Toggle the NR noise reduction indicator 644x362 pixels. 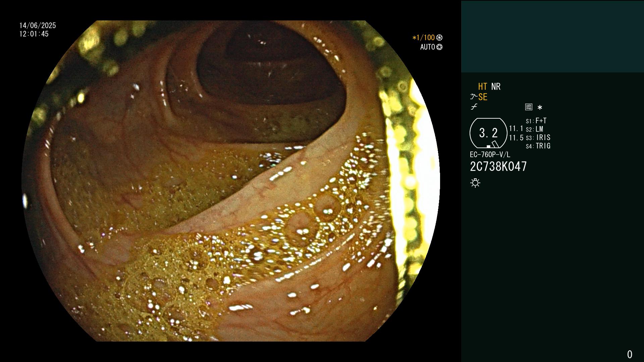pos(496,86)
